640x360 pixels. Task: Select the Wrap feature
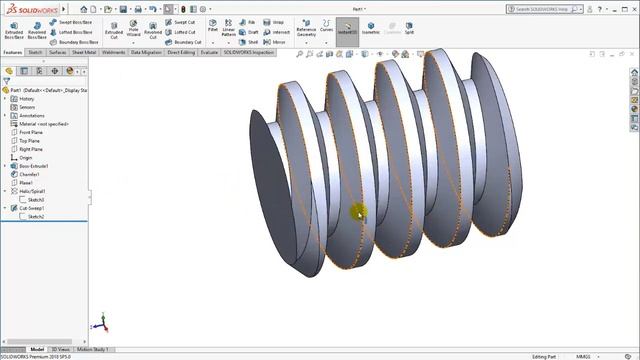273,22
